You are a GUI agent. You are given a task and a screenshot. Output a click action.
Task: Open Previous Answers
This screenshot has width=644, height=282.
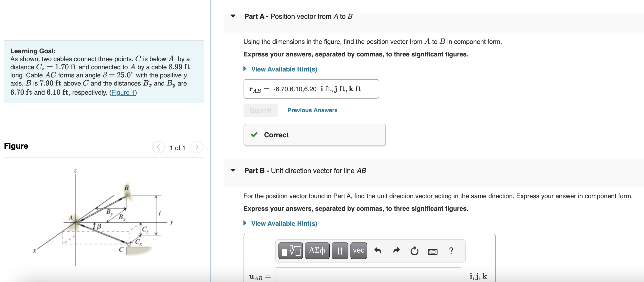tap(312, 110)
